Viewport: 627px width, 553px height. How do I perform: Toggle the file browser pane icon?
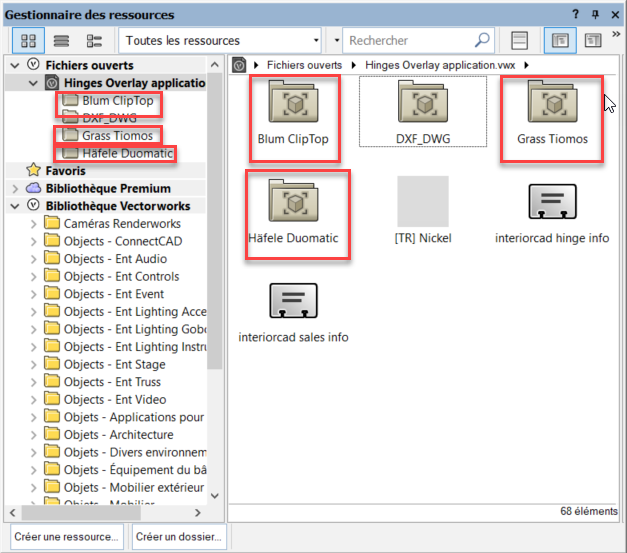[x=560, y=40]
